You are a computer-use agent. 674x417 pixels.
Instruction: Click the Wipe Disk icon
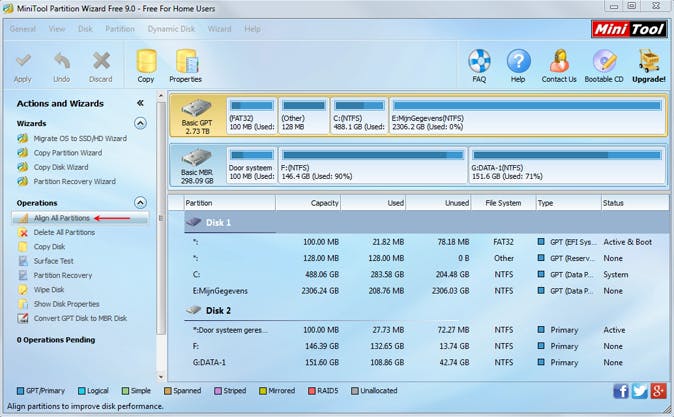[23, 290]
